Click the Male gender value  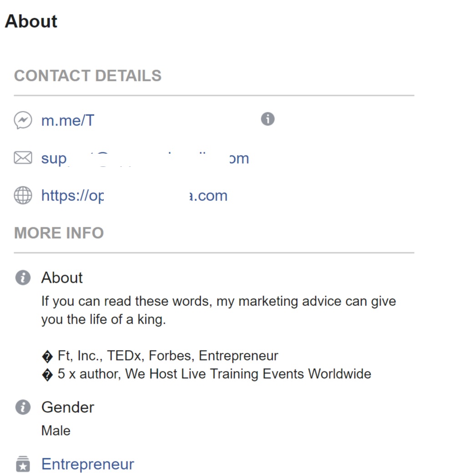[56, 431]
